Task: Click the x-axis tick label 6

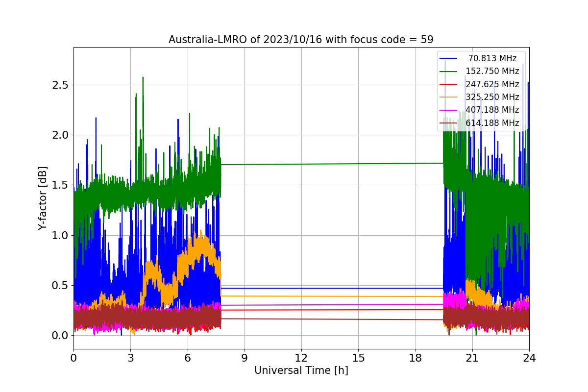Action: click(187, 358)
